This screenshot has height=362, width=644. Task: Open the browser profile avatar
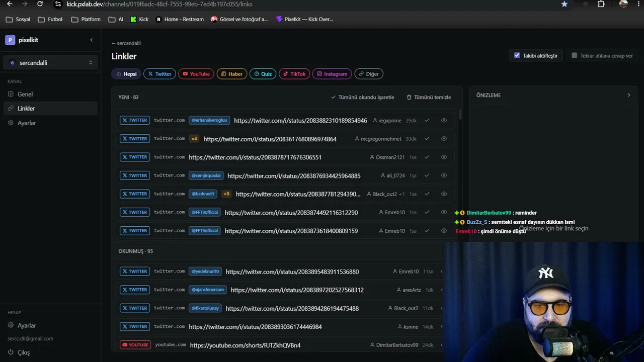623,4
